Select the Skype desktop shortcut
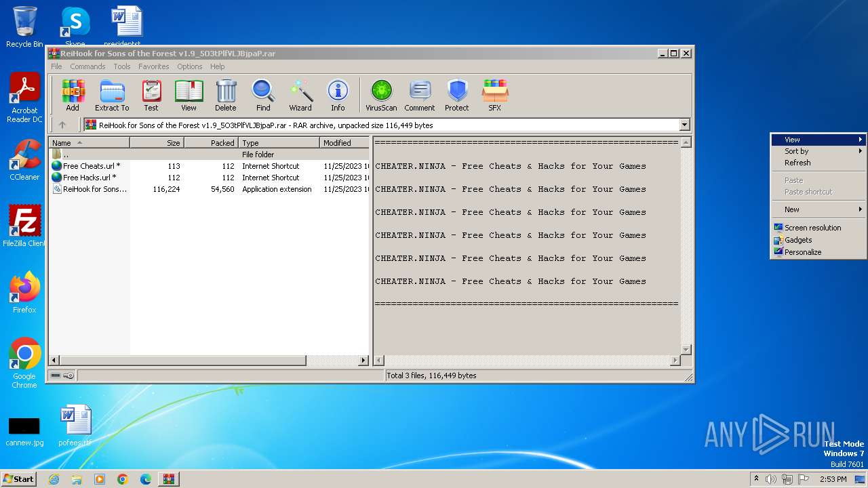 [75, 27]
